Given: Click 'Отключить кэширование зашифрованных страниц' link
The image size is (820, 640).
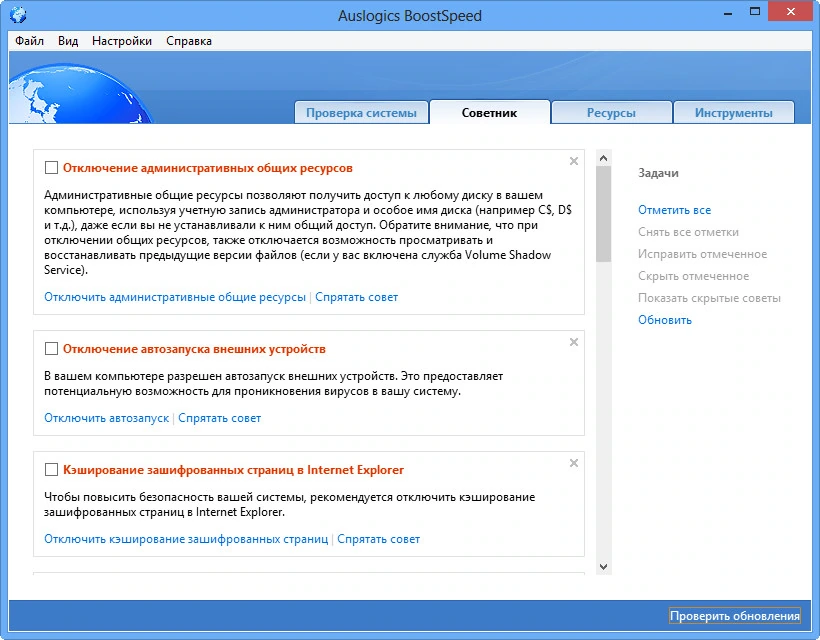Looking at the screenshot, I should coord(186,539).
